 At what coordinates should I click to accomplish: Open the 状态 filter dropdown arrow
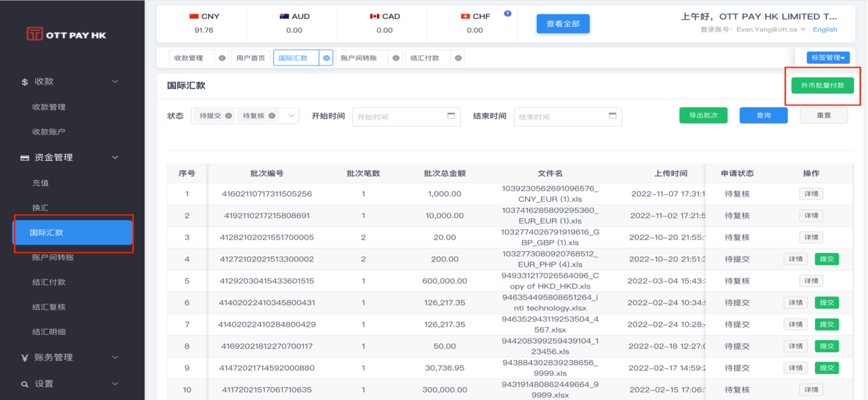click(x=291, y=116)
